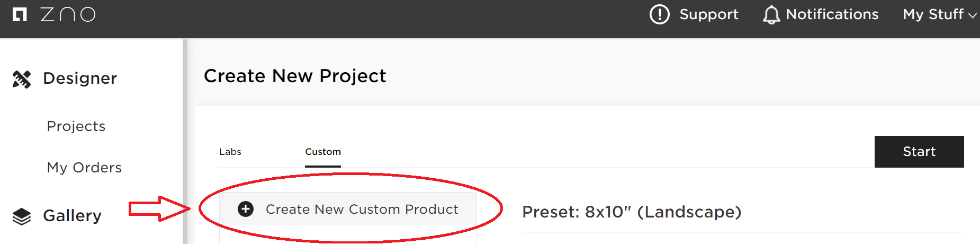This screenshot has height=244, width=980.
Task: Open the Support link
Action: click(x=709, y=14)
